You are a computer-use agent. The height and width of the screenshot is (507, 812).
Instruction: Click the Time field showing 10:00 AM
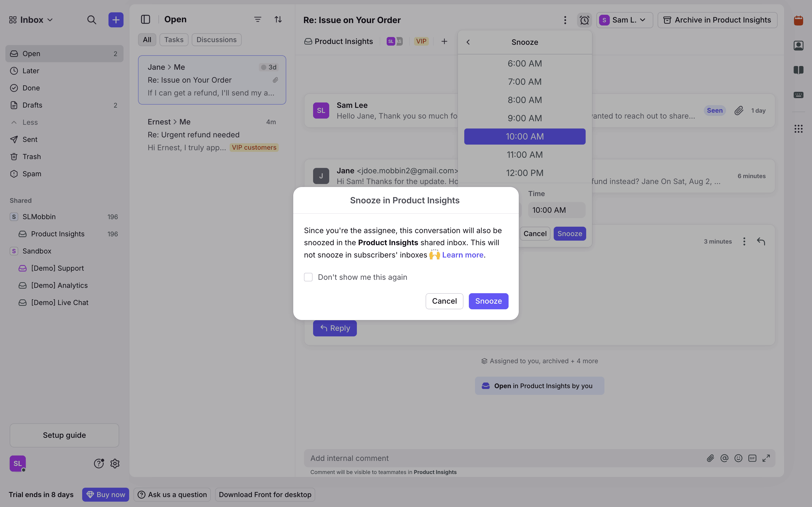556,210
